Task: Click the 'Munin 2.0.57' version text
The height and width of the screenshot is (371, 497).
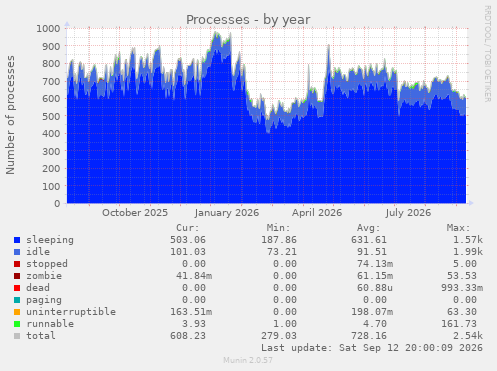Action: [248, 360]
